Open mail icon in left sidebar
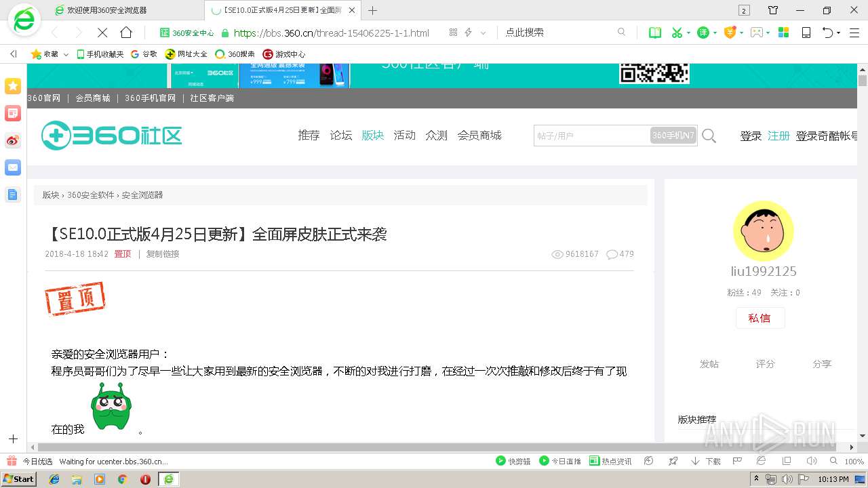Viewport: 868px width, 488px height. click(x=13, y=167)
